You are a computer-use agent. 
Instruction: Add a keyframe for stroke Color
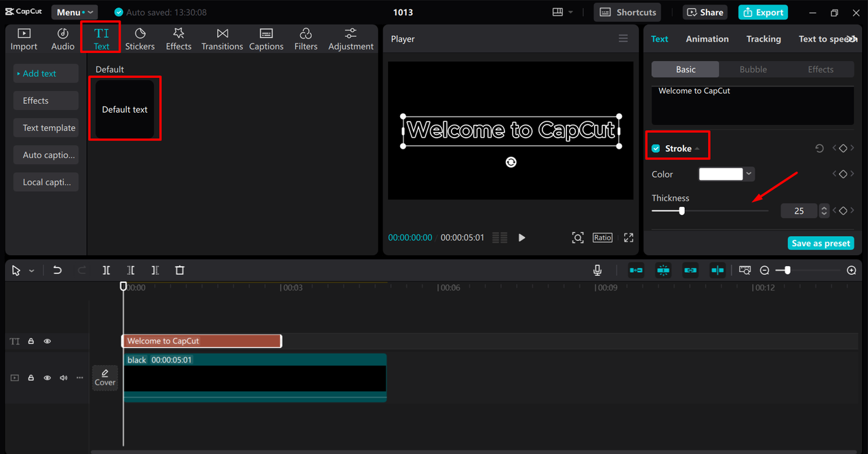[x=843, y=174]
